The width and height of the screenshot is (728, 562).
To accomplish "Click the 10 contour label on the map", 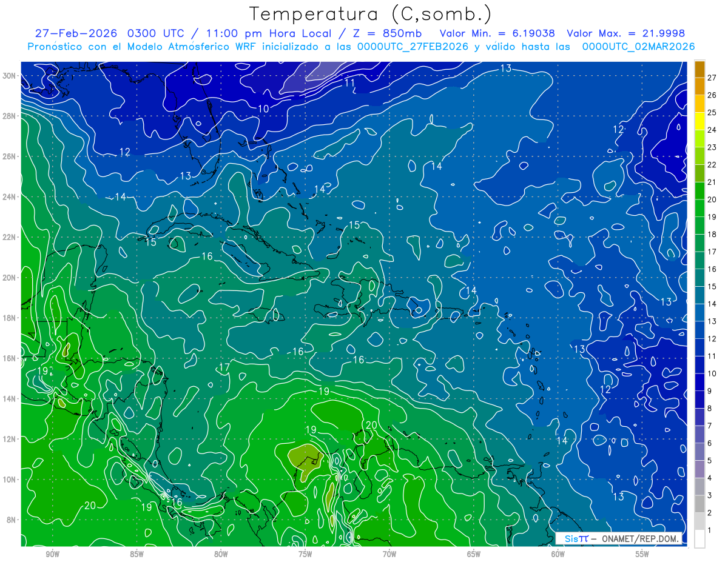I will click(263, 109).
